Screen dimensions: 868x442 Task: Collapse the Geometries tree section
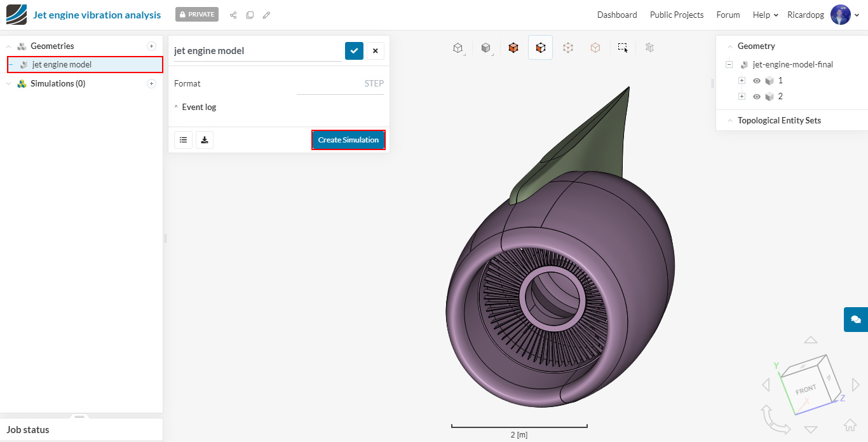click(8, 46)
